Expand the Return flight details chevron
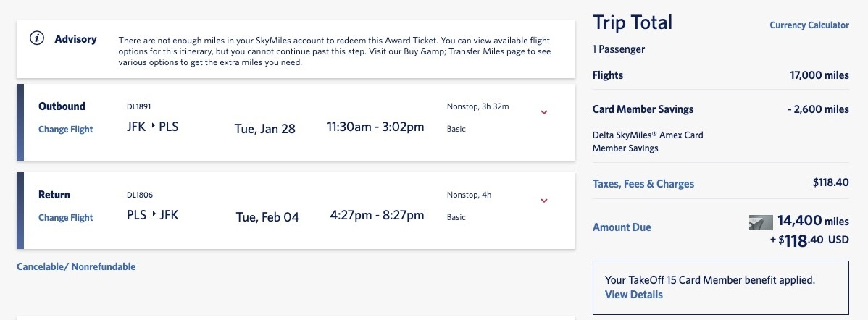This screenshot has height=320, width=868. click(x=544, y=201)
